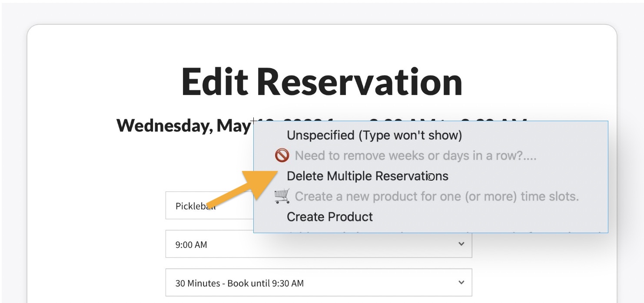Click the word 'Reservations' in the dropdown list
The width and height of the screenshot is (644, 303).
411,176
